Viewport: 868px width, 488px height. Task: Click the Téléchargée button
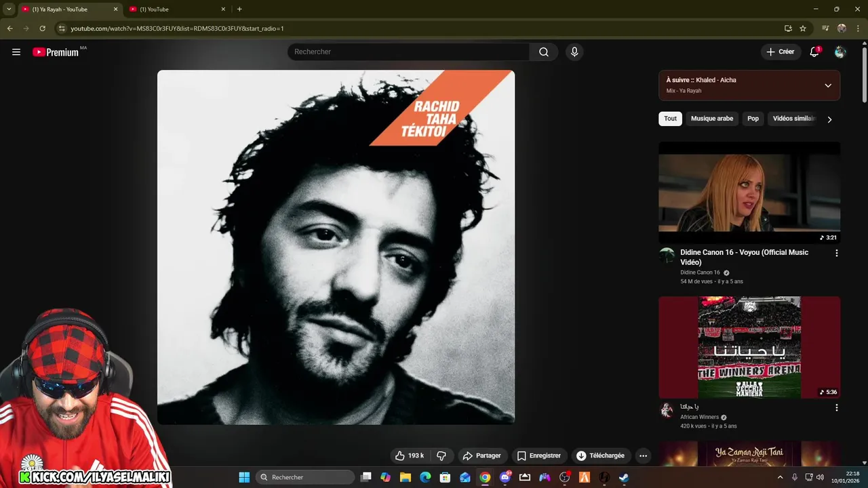point(600,455)
